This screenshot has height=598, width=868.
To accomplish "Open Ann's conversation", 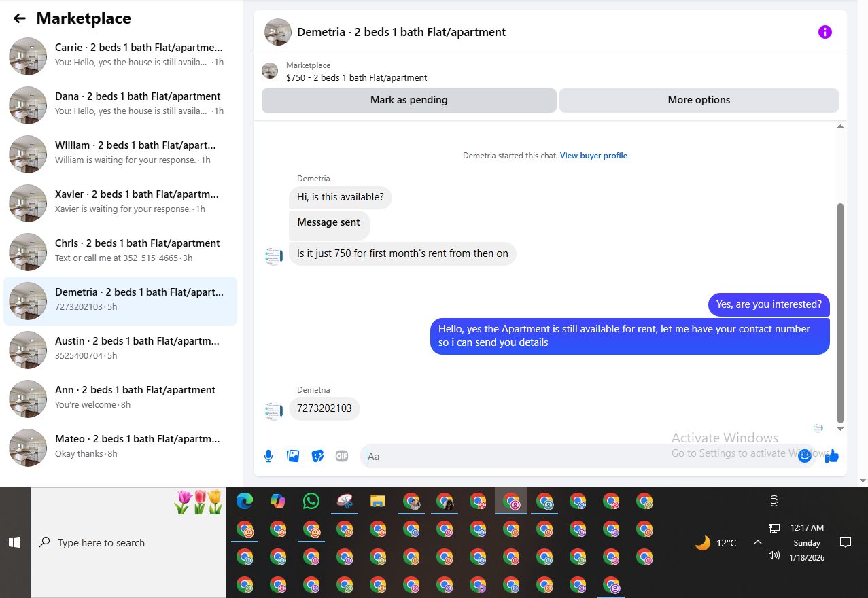I will 120,398.
